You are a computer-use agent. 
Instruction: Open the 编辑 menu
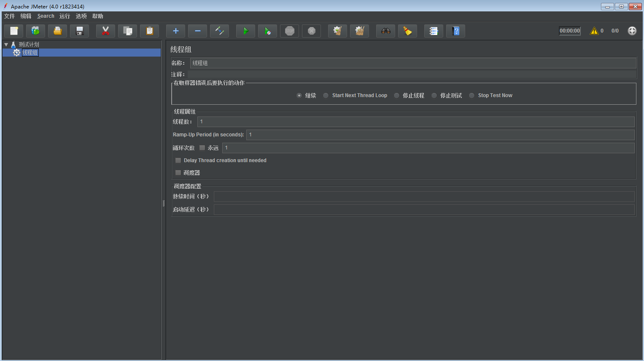click(x=26, y=16)
